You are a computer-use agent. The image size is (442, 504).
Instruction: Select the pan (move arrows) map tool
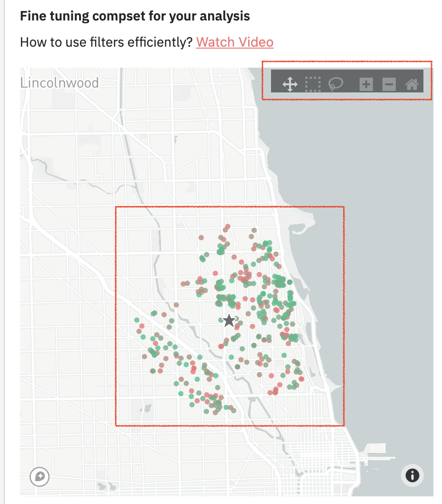pyautogui.click(x=290, y=84)
